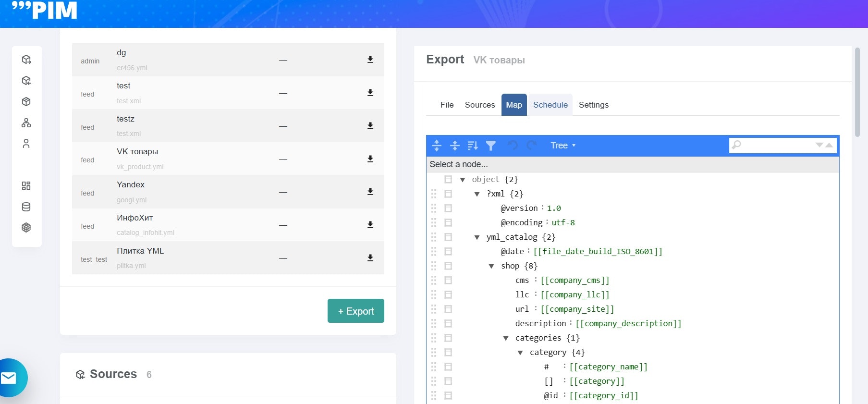Expand all fields in JSON editor toolbar
Image resolution: width=868 pixels, height=404 pixels.
click(437, 145)
